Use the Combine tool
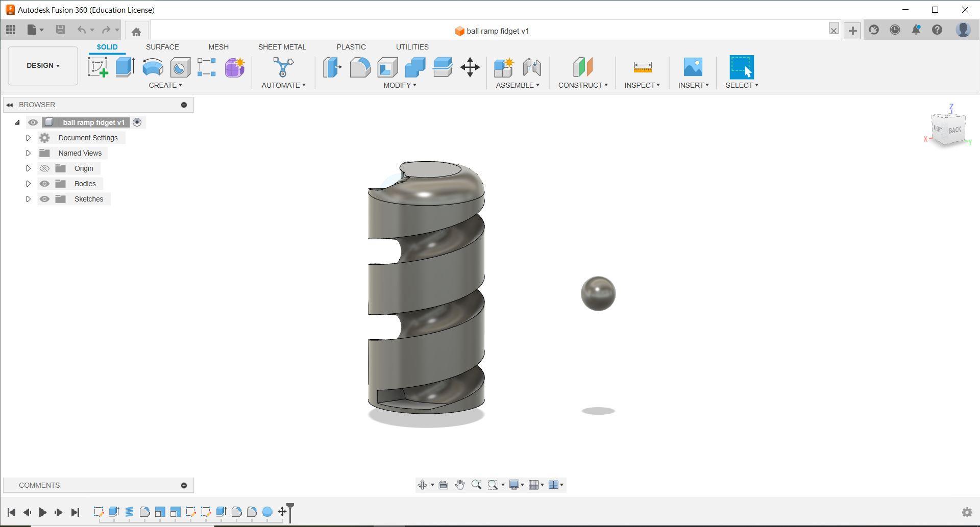 (415, 67)
